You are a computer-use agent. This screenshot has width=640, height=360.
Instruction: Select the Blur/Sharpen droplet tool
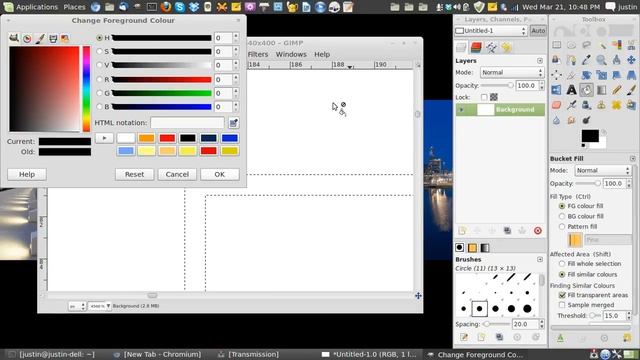(x=556, y=120)
